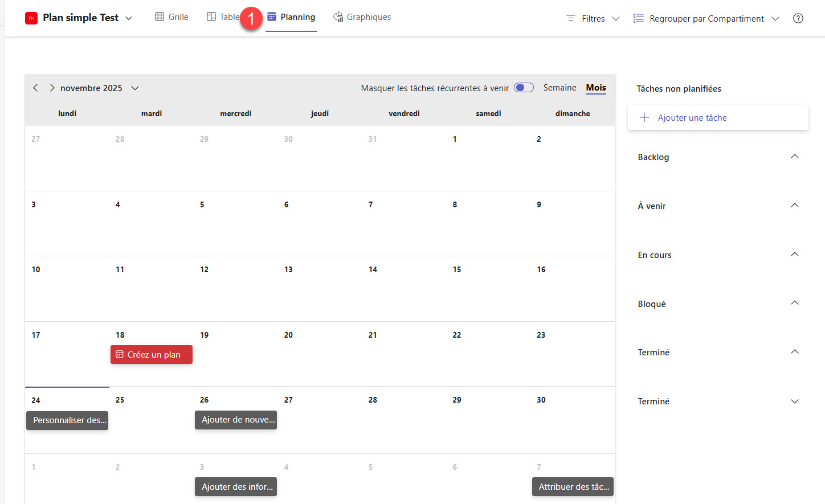Switch to the Graphiques tab

tap(362, 17)
